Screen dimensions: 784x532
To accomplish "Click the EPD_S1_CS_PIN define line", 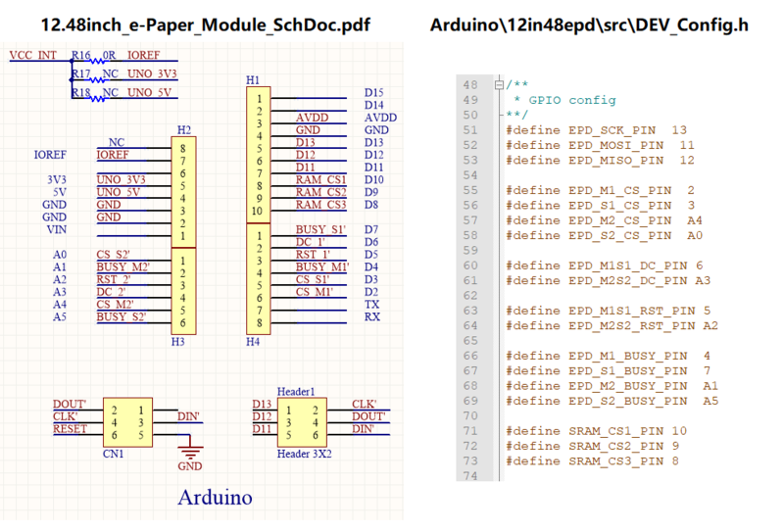I will [x=600, y=206].
